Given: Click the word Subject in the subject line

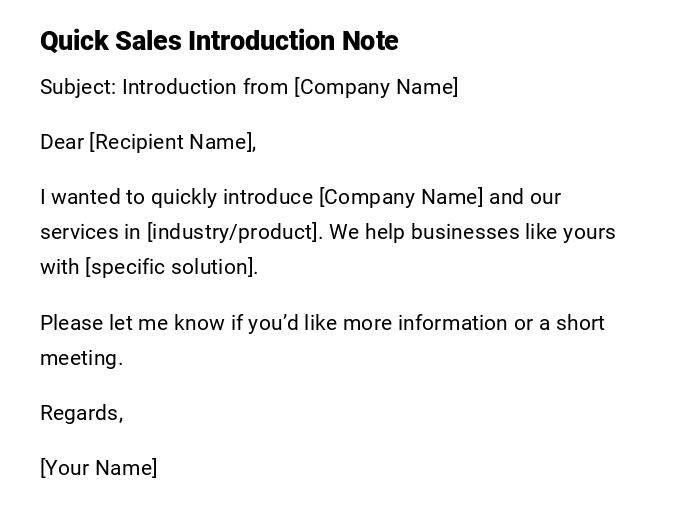Looking at the screenshot, I should click(76, 87).
